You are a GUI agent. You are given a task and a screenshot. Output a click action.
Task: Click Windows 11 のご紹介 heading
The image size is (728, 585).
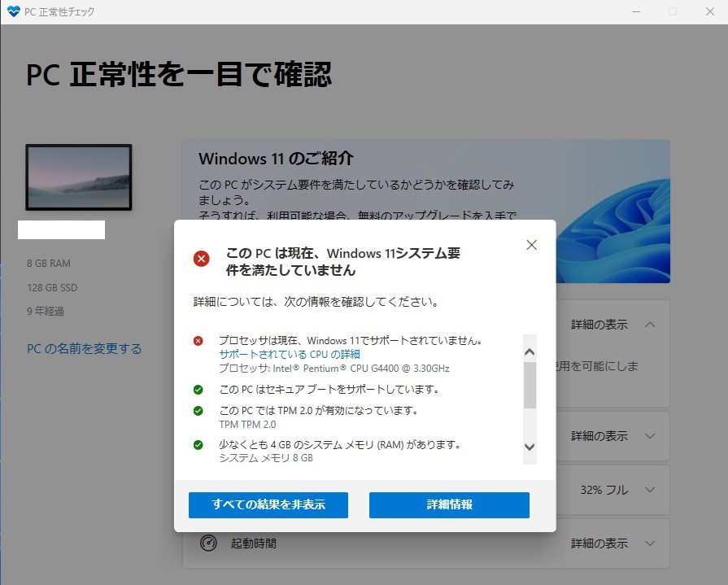276,159
